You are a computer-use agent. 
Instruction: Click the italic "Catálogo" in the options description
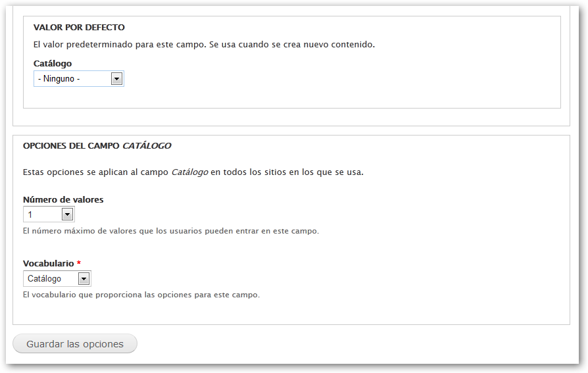(x=189, y=172)
